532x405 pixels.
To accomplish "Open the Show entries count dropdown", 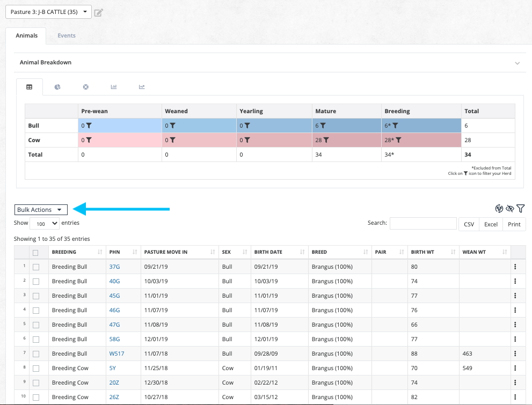I will pos(45,224).
